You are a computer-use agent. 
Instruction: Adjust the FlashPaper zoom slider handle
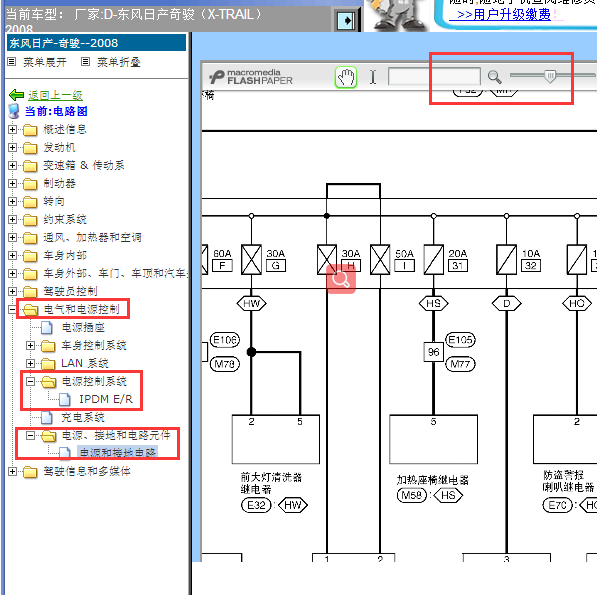tap(550, 76)
